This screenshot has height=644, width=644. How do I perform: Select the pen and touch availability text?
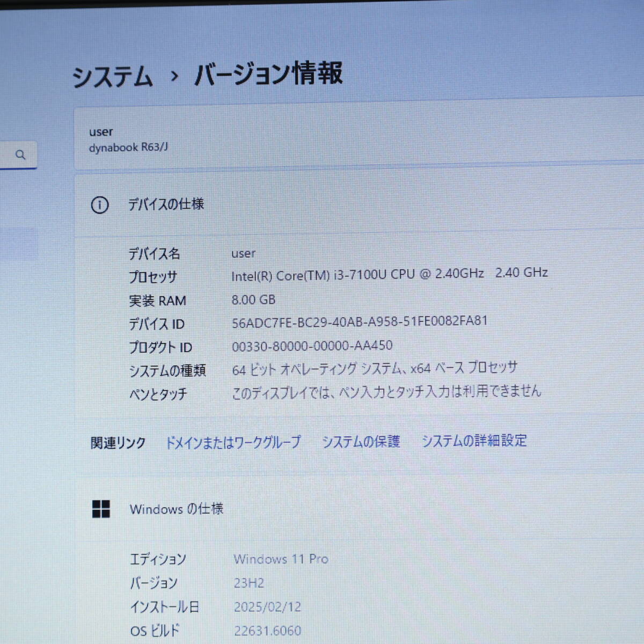pyautogui.click(x=386, y=392)
